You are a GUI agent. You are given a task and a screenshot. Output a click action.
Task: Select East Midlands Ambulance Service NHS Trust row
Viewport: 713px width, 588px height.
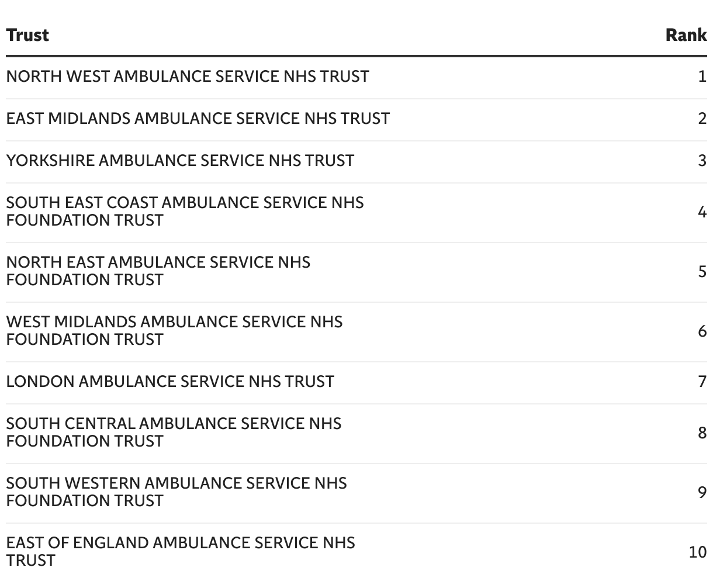click(x=356, y=119)
